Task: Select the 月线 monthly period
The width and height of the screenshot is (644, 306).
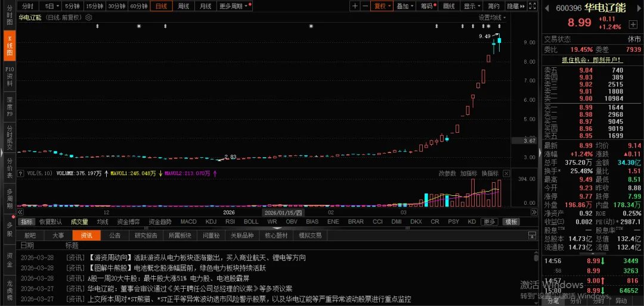Action: point(205,6)
